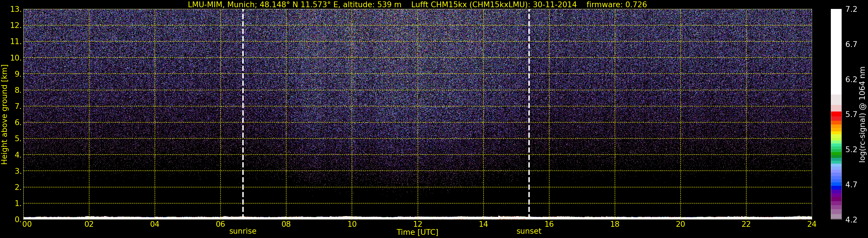Click the height tick label 3.
This screenshot has width=868, height=238.
click(x=18, y=171)
